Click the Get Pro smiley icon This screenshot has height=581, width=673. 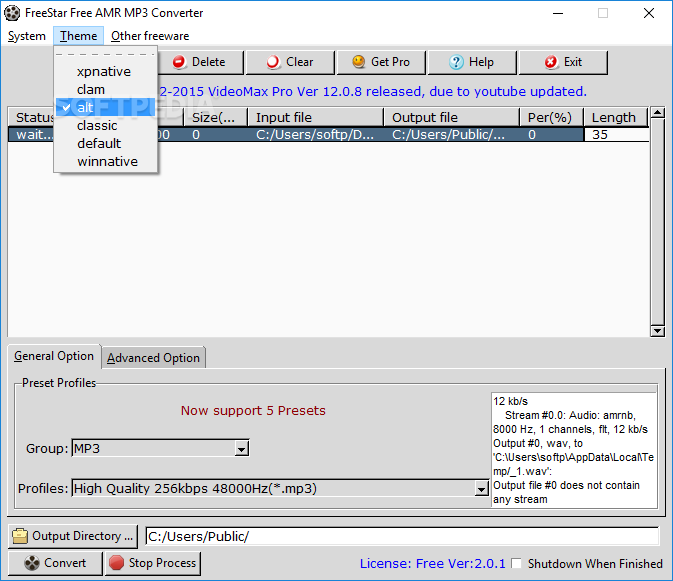(358, 62)
